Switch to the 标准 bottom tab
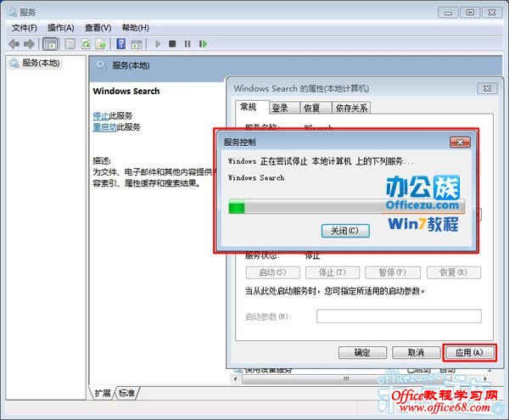509x420 pixels. coord(126,393)
